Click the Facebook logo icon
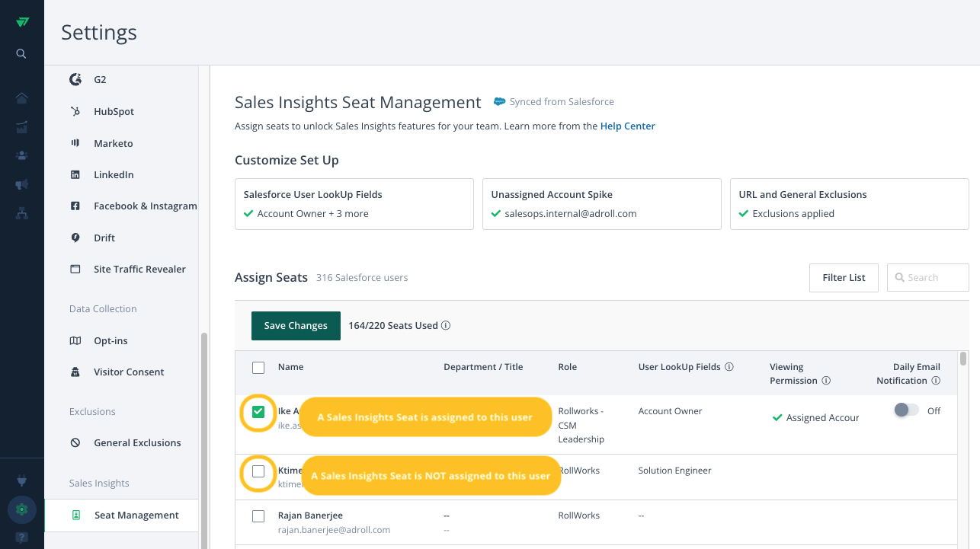 [x=75, y=206]
